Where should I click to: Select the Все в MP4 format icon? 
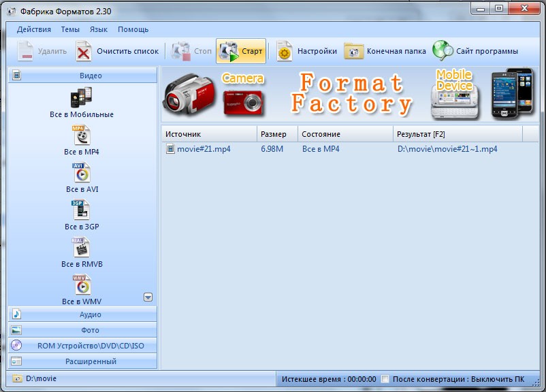[82, 135]
